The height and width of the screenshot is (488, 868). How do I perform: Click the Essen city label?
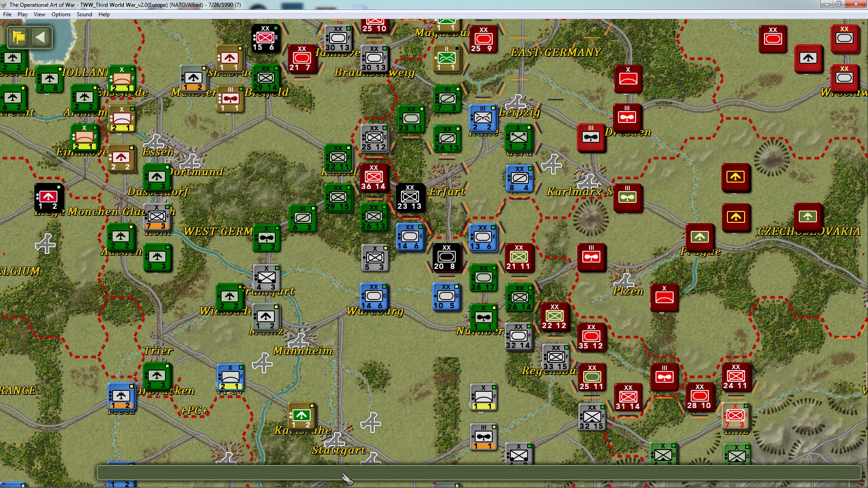point(158,152)
